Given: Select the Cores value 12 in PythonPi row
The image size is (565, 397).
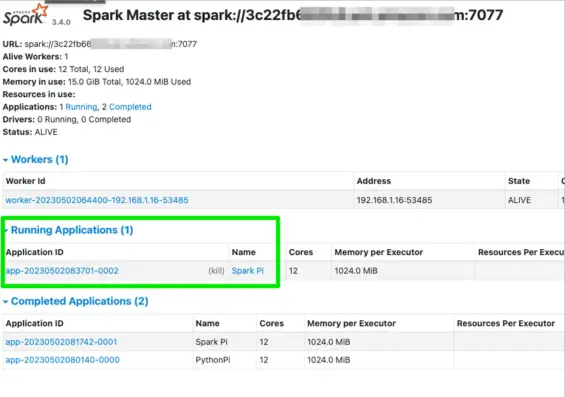Looking at the screenshot, I should pos(264,360).
